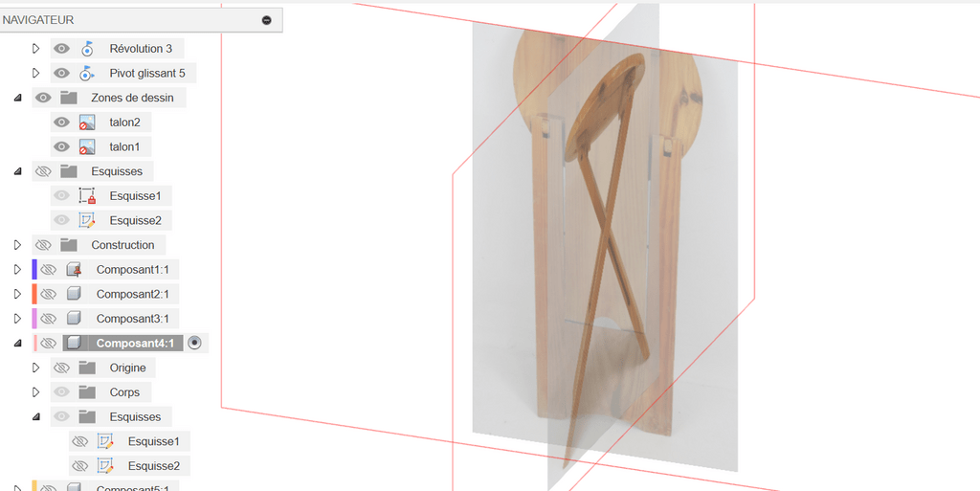Click the Composant3:1 cube icon

coord(74,319)
